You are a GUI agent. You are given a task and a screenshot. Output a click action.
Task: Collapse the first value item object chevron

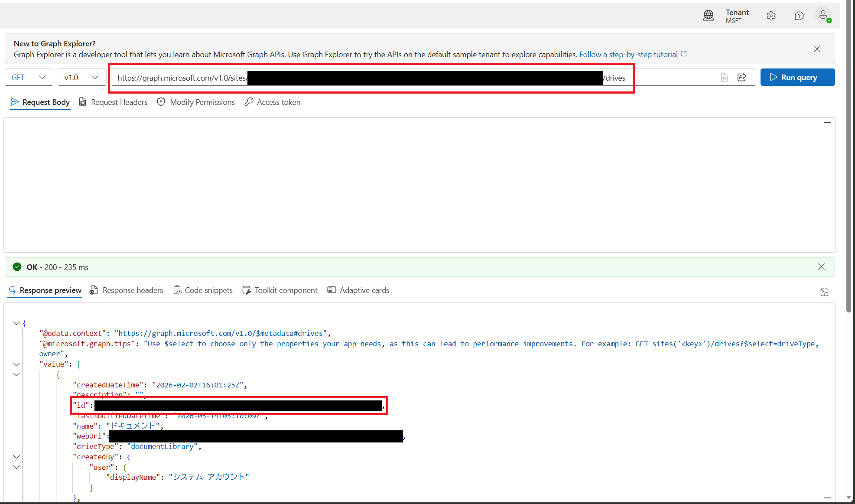point(16,375)
